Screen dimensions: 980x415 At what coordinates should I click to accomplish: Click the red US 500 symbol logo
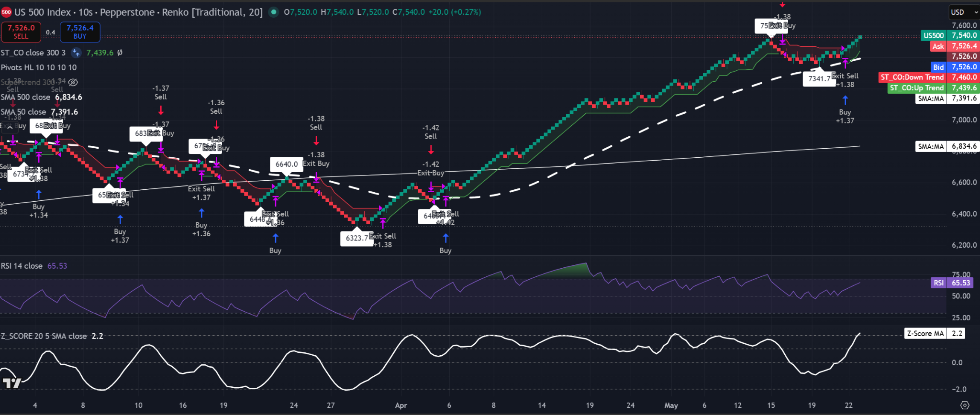(x=6, y=12)
